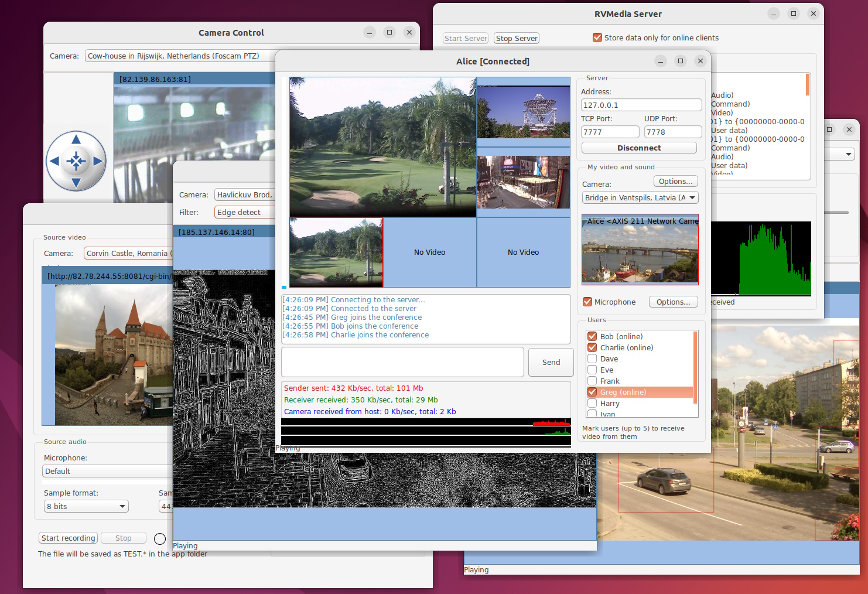868x594 pixels.
Task: Pan the camera left with the joystick arrow
Action: coord(54,162)
